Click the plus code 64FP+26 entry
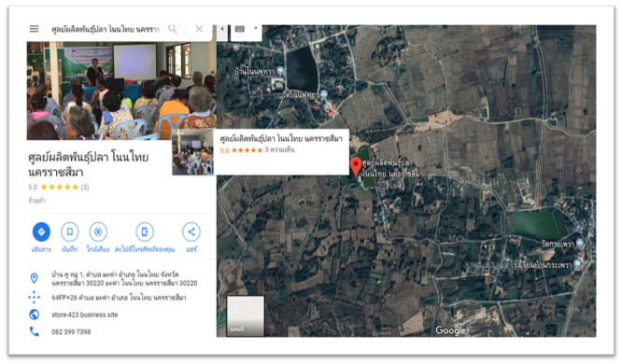The image size is (622, 364). 119,298
